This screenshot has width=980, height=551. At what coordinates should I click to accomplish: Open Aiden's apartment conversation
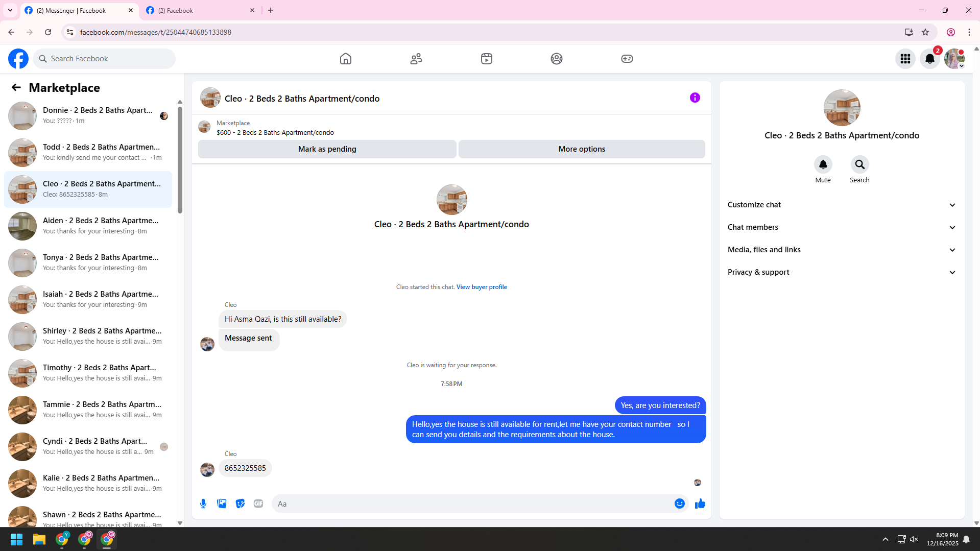click(x=88, y=226)
